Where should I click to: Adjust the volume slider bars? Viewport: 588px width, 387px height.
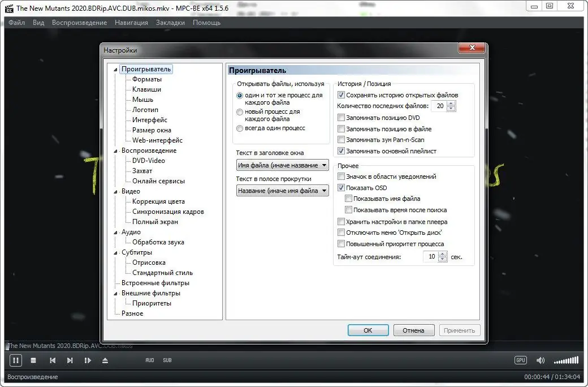click(x=565, y=360)
